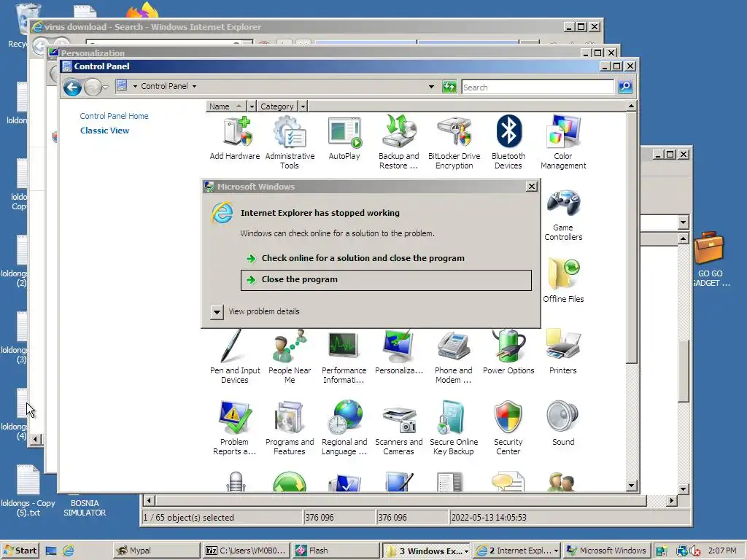The image size is (747, 560).
Task: Open Administrative Tools
Action: 290,142
